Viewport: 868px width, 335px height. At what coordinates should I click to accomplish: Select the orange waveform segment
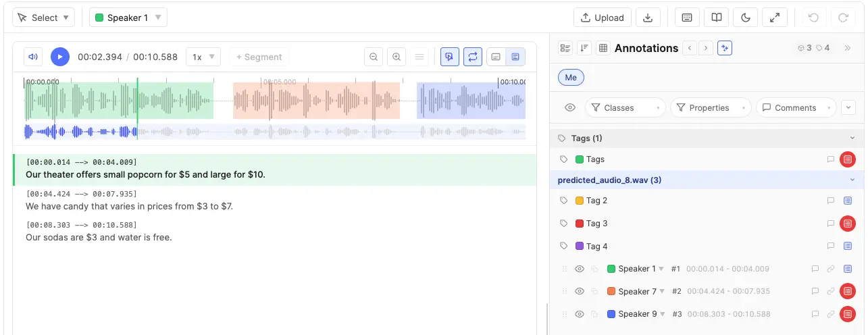pyautogui.click(x=316, y=101)
